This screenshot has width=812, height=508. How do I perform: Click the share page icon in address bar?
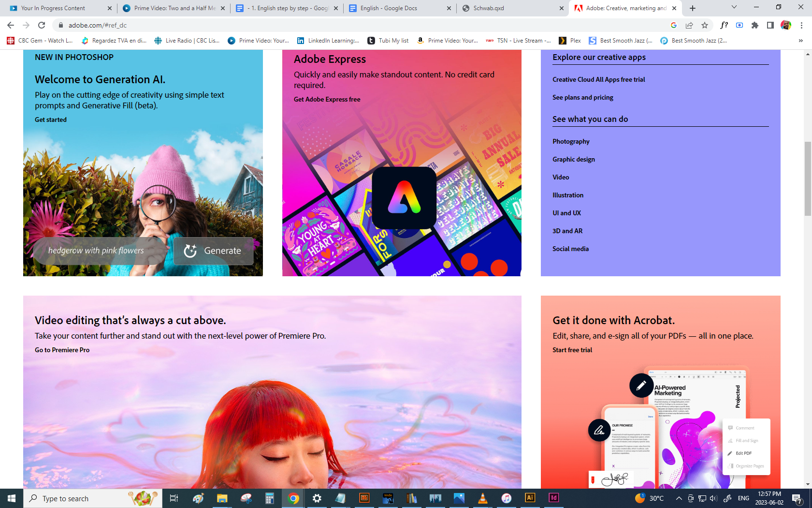[689, 25]
